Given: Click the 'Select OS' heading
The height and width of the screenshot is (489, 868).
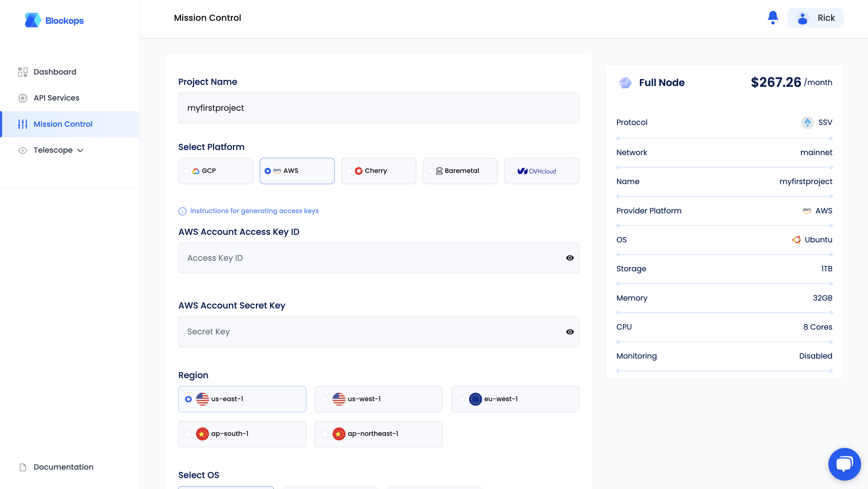Looking at the screenshot, I should (x=198, y=475).
